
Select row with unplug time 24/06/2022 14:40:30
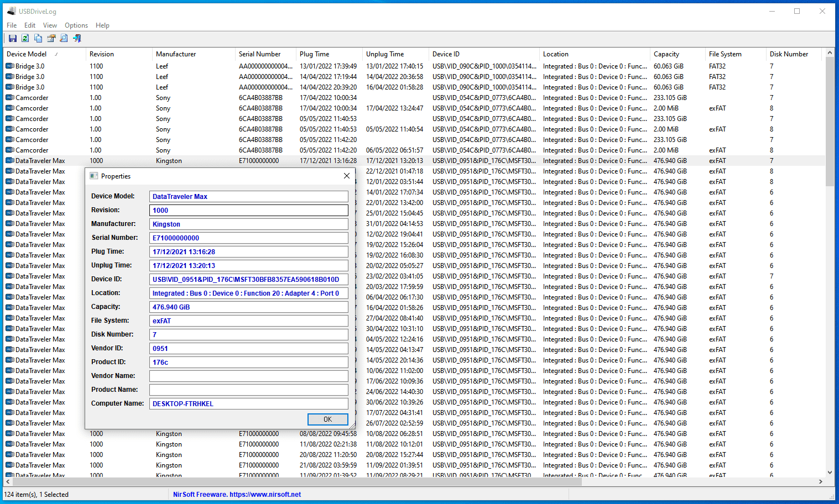pos(414,392)
